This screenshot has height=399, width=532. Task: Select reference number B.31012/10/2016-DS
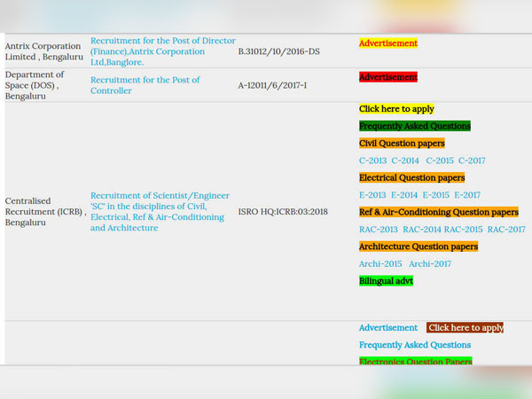279,51
